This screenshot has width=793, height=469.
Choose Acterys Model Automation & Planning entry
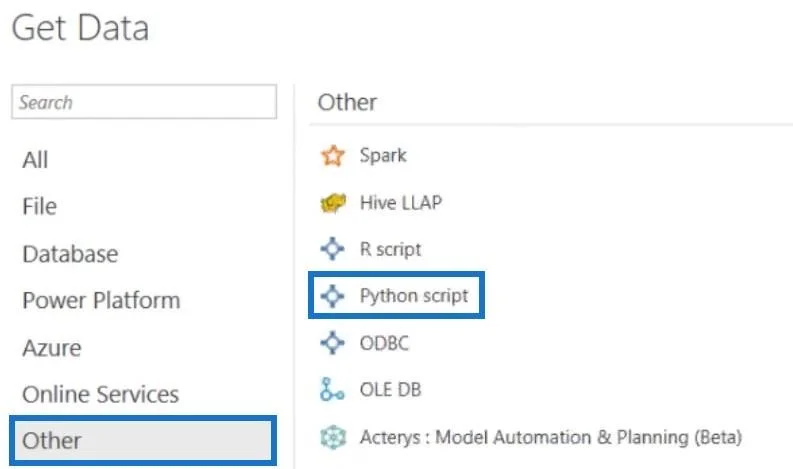pyautogui.click(x=551, y=437)
